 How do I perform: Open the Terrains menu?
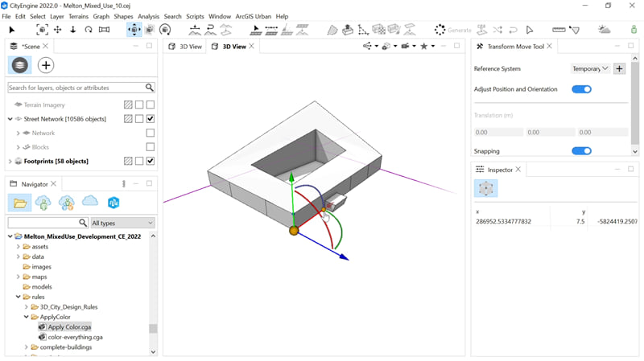[78, 16]
